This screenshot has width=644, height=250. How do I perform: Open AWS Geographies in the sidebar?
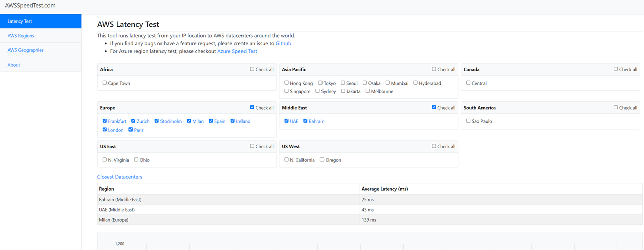click(x=40, y=50)
